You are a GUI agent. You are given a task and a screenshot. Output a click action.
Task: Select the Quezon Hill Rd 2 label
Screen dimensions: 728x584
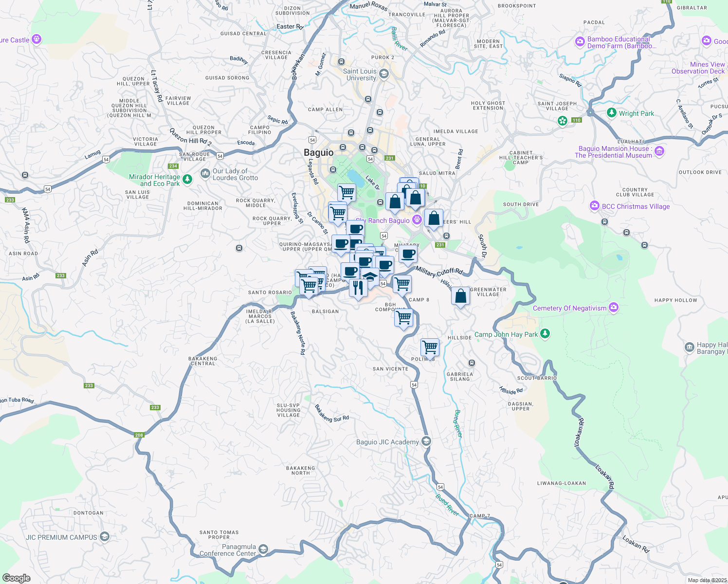pos(190,137)
